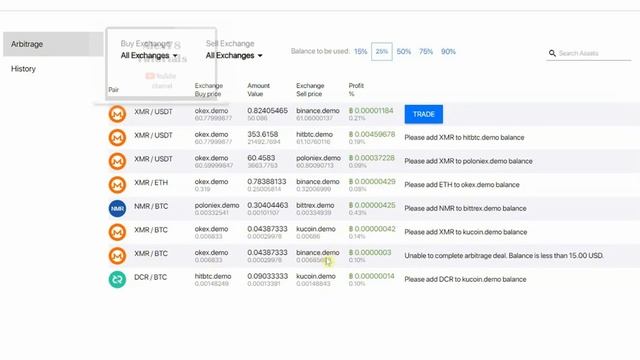Click the DCR / BTC pair label
The image size is (640, 360).
pyautogui.click(x=151, y=277)
